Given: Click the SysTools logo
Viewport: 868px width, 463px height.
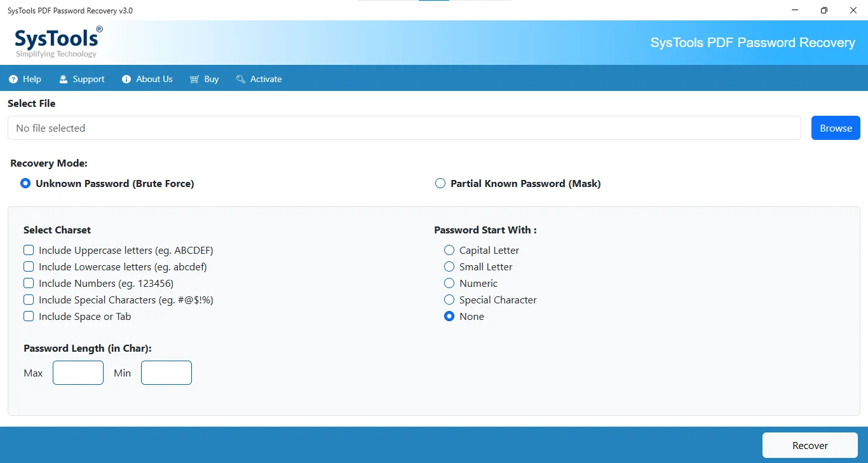Looking at the screenshot, I should pos(58,42).
